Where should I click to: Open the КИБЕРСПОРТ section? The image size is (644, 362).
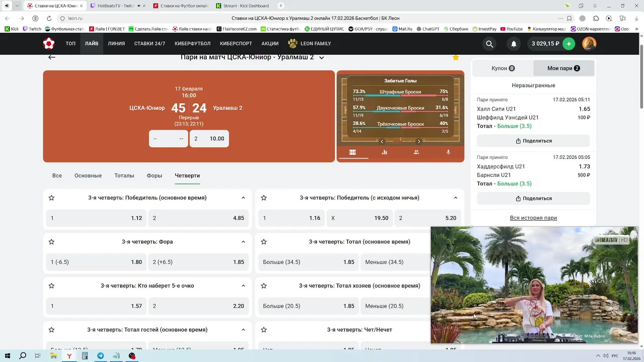coord(236,44)
